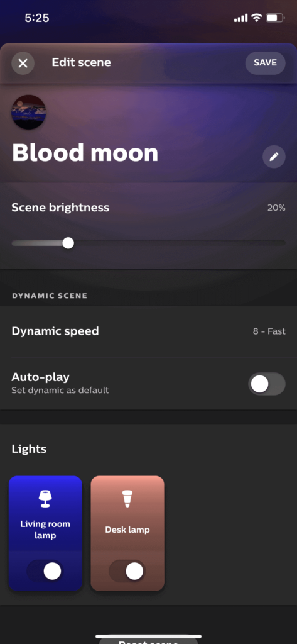297x644 pixels.
Task: Close the Edit scene dialog
Action: click(x=23, y=64)
